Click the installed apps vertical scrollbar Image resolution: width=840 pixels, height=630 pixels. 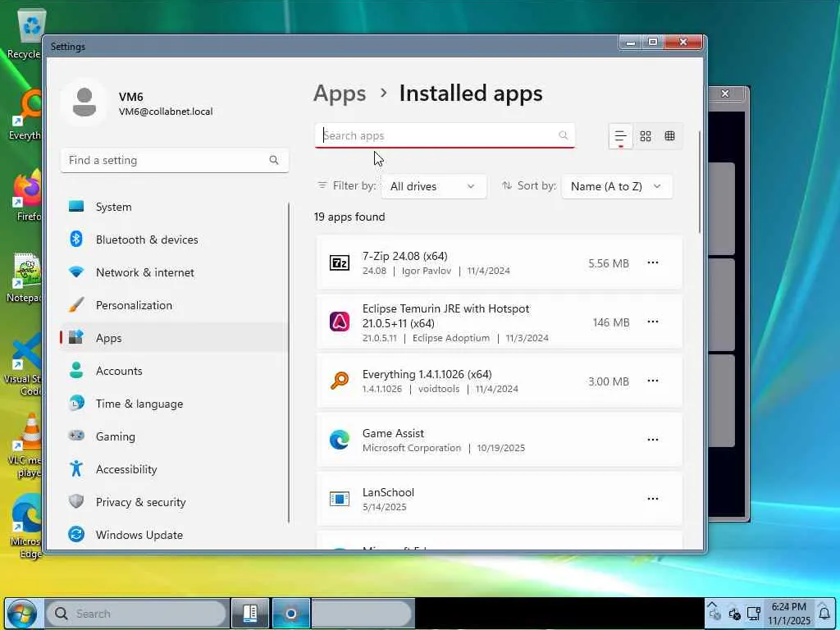700,182
